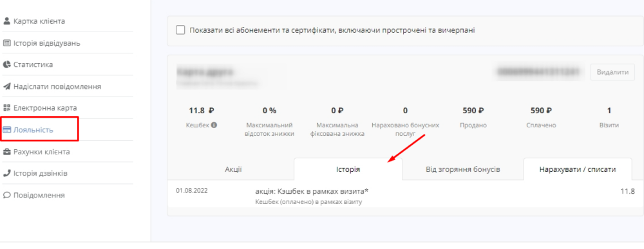
Task: Click the list icon beside Історія відвідувань
Action: click(6, 43)
